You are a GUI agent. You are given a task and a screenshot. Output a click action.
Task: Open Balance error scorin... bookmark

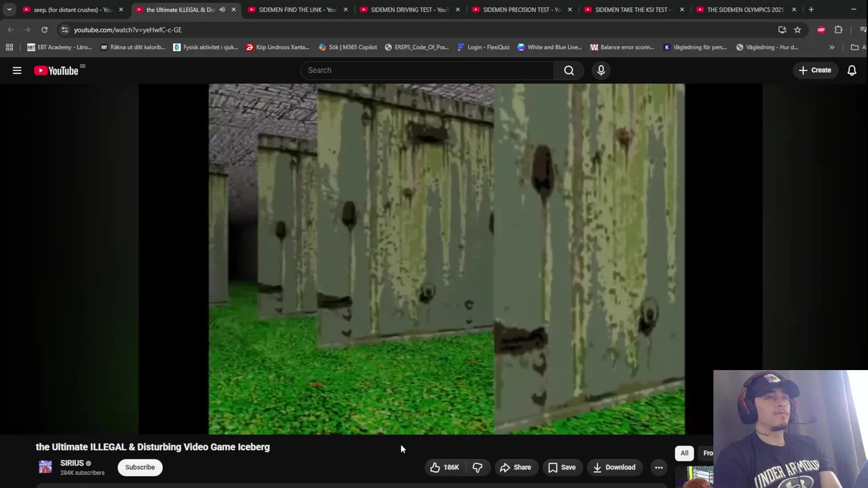click(623, 47)
